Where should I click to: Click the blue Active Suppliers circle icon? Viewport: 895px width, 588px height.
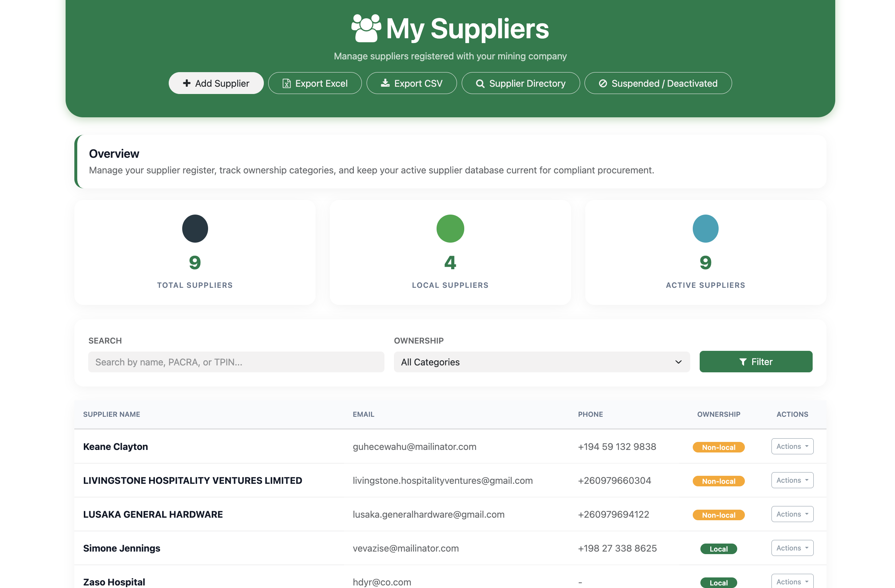705,228
